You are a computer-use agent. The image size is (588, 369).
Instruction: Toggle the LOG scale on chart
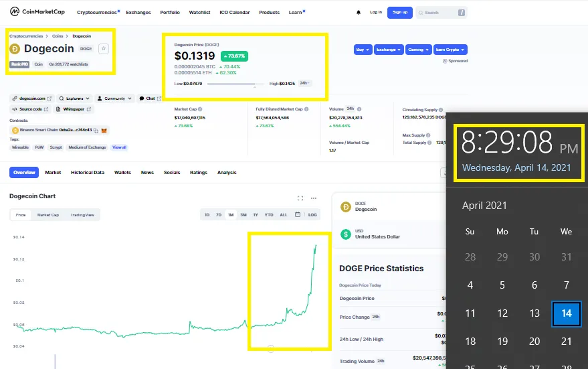(x=312, y=215)
